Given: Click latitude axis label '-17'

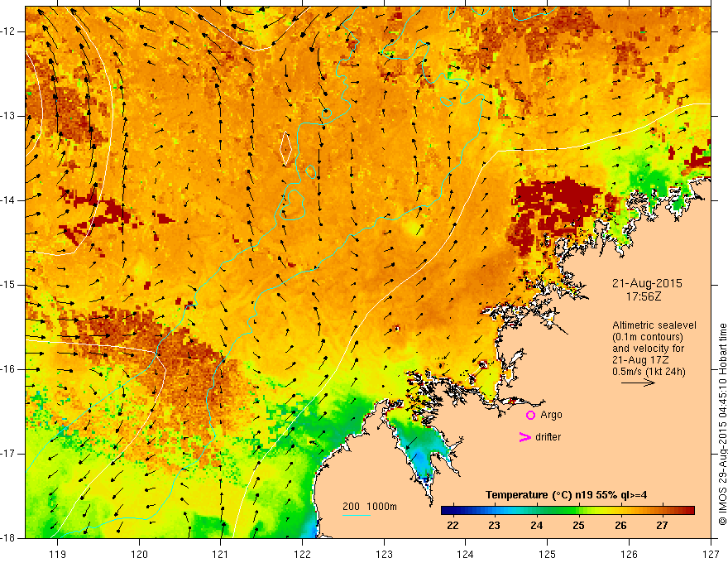Looking at the screenshot, I should coord(9,454).
